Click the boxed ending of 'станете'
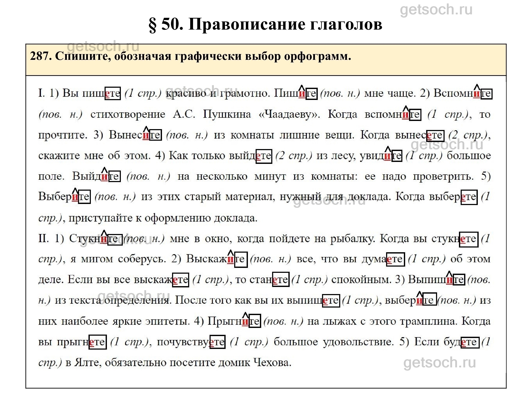 point(281,279)
